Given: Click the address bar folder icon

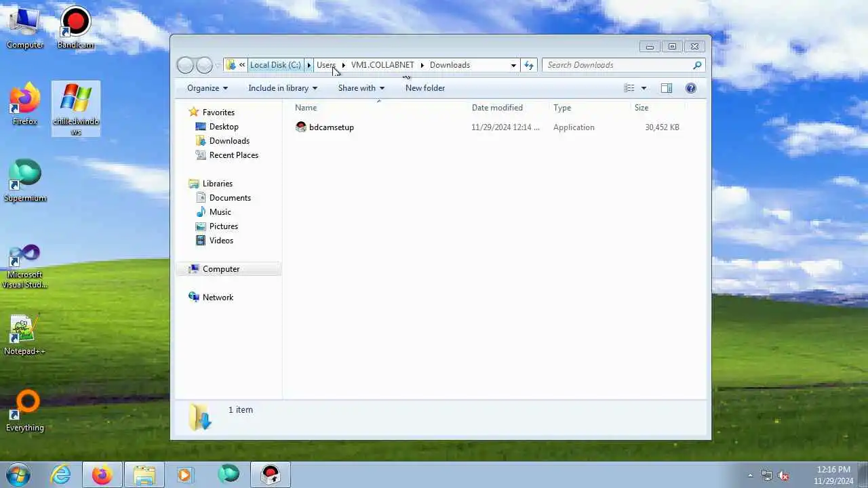Looking at the screenshot, I should coord(231,65).
